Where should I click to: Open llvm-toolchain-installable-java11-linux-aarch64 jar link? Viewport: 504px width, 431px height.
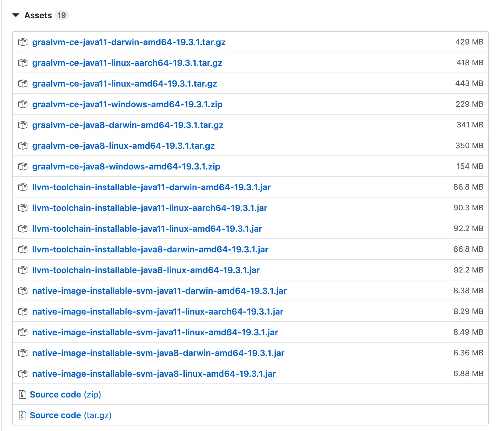coord(150,208)
